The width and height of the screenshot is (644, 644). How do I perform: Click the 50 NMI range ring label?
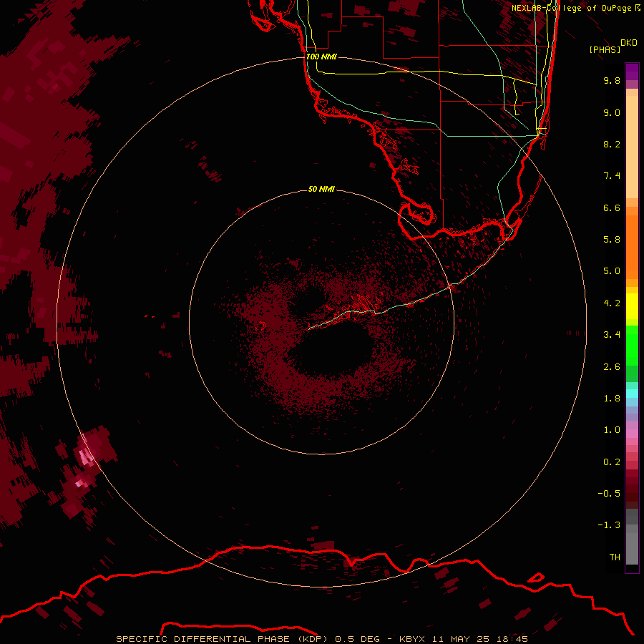[321, 189]
